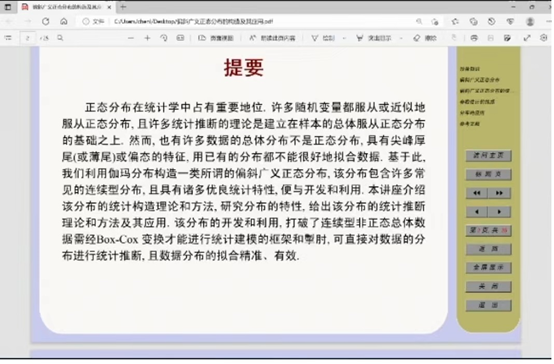Go to previous slide with left arrow
The width and height of the screenshot is (554, 364).
pyautogui.click(x=477, y=212)
